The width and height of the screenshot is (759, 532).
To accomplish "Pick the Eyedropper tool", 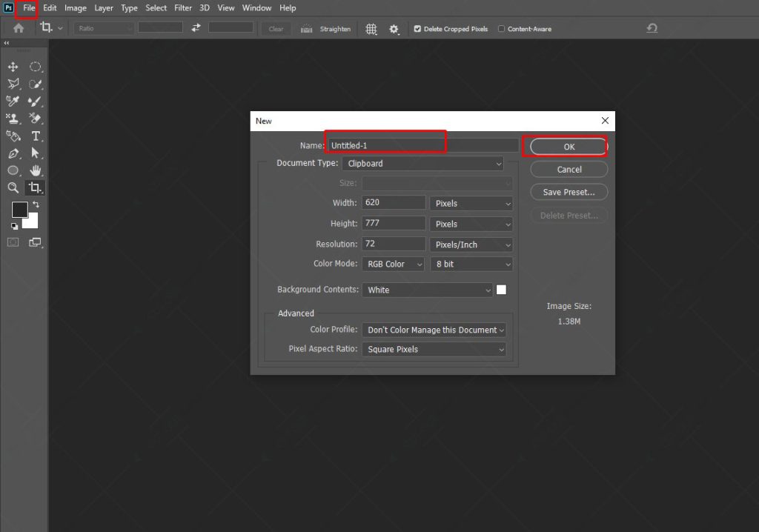I will point(13,101).
